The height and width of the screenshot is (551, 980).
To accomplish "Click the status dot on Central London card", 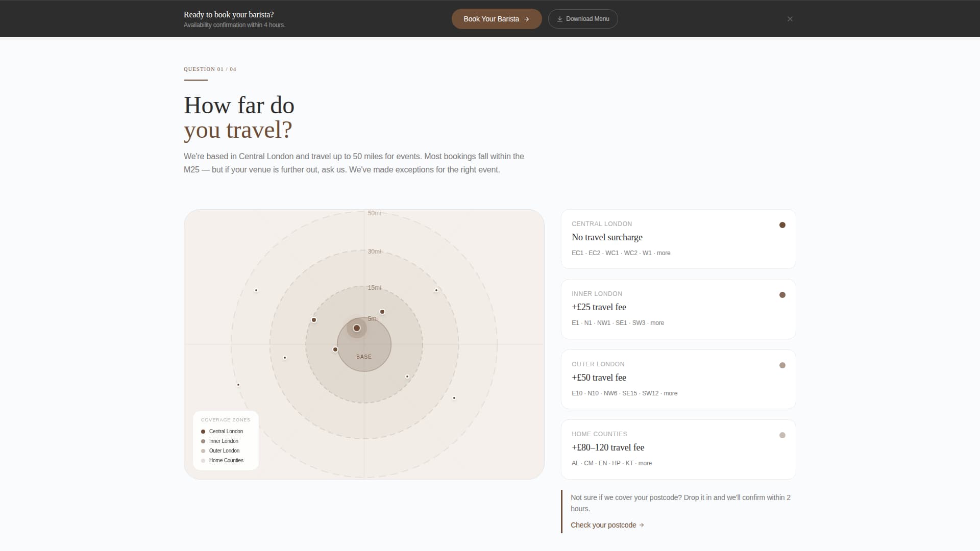I will click(782, 224).
